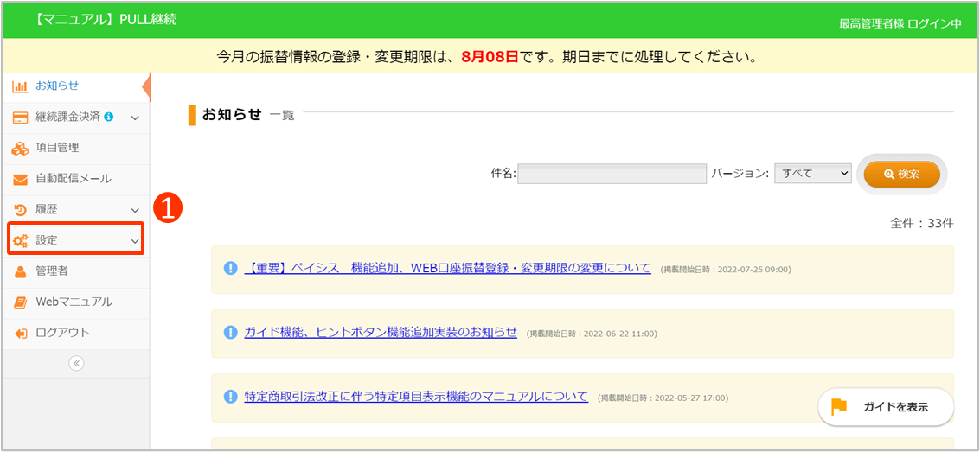Expand the 継続課金決済 menu chevron
This screenshot has width=980, height=452.
(135, 118)
